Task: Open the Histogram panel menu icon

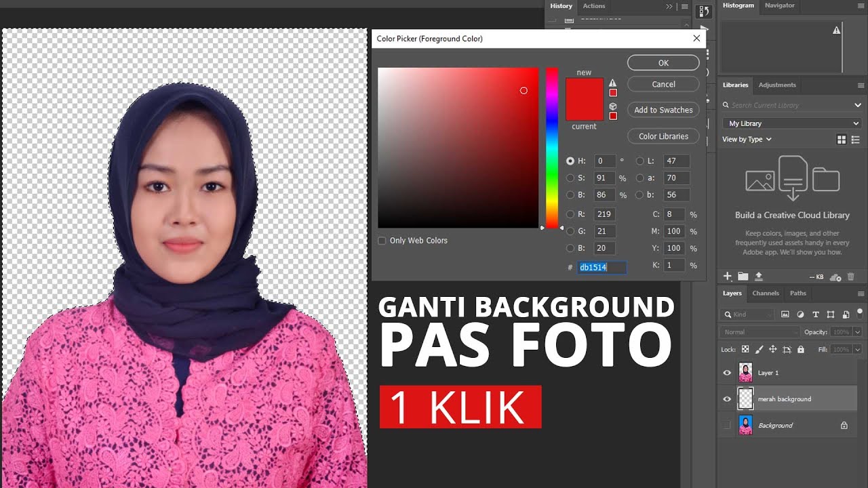Action: [x=861, y=5]
